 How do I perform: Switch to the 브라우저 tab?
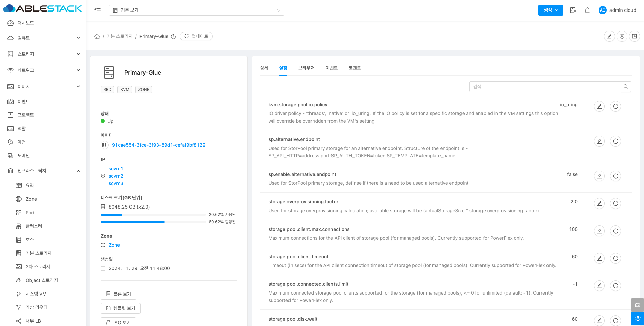(306, 68)
